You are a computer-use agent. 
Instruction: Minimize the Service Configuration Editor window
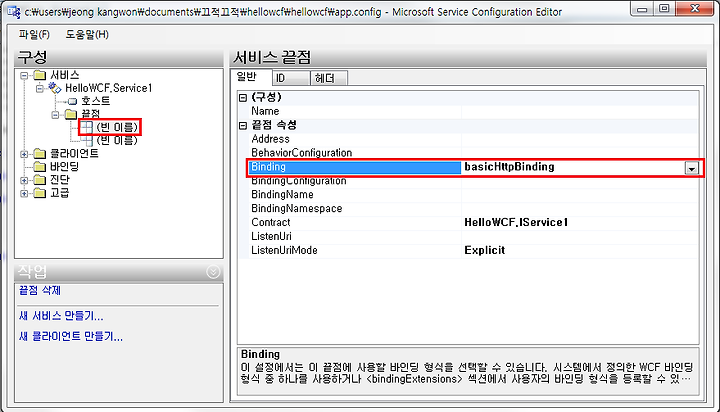pos(642,9)
